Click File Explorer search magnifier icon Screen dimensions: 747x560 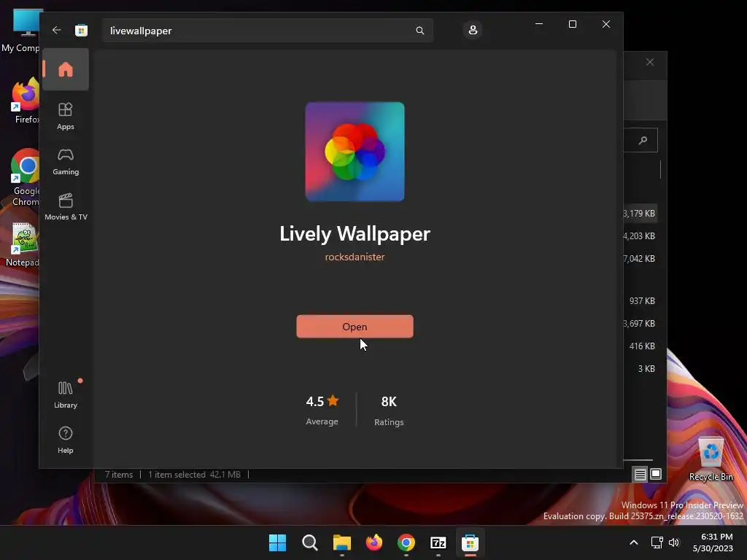643,140
